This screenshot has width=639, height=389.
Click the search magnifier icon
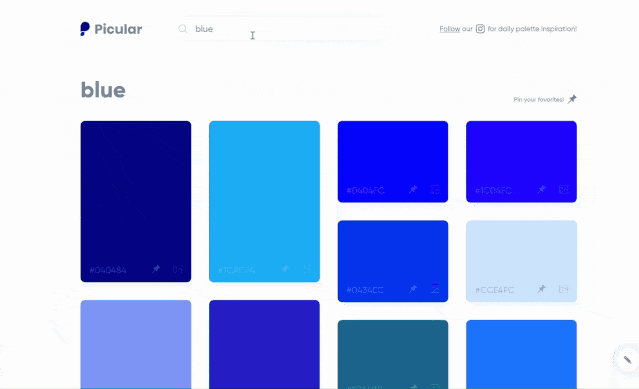point(183,29)
